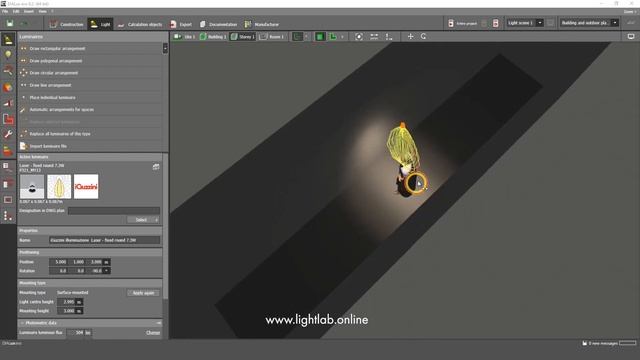Click the luminaire product photo thumbnail
This screenshot has width=640, height=360.
pos(32,187)
